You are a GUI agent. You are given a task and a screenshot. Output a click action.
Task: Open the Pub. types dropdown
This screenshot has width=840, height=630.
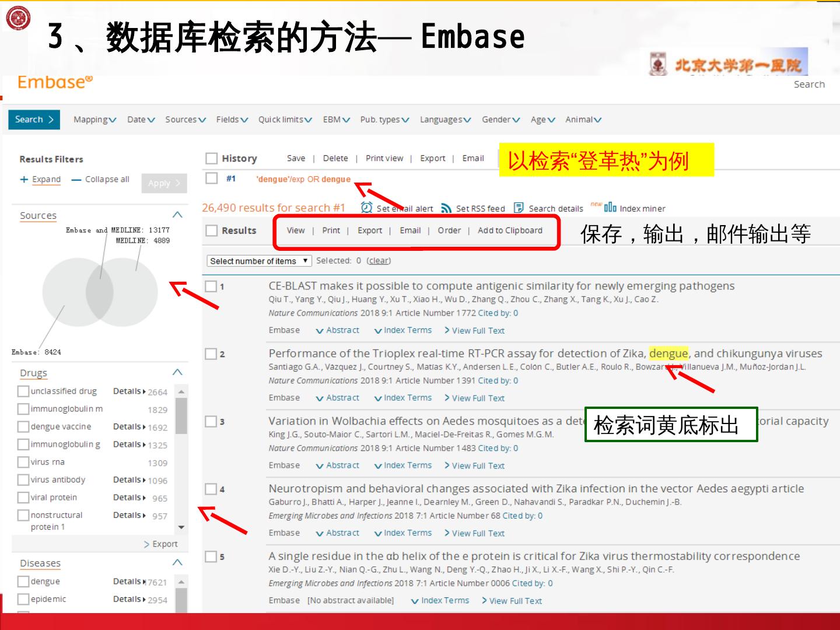pos(385,120)
